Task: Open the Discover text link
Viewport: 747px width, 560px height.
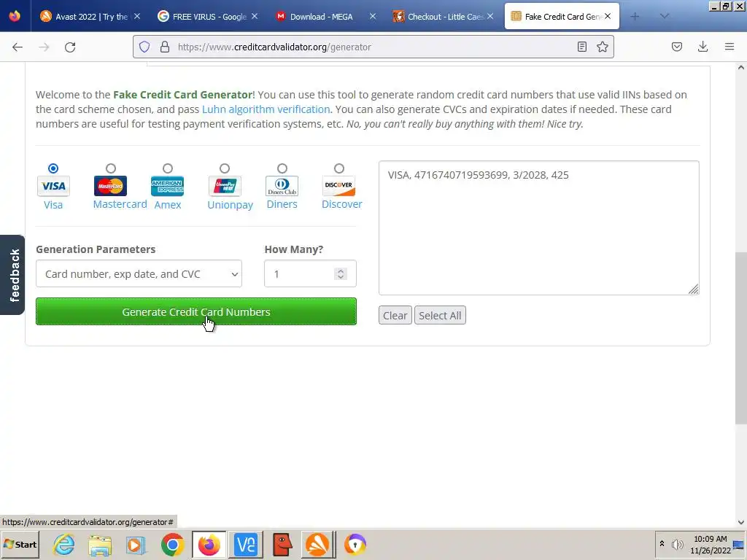Action: (342, 204)
